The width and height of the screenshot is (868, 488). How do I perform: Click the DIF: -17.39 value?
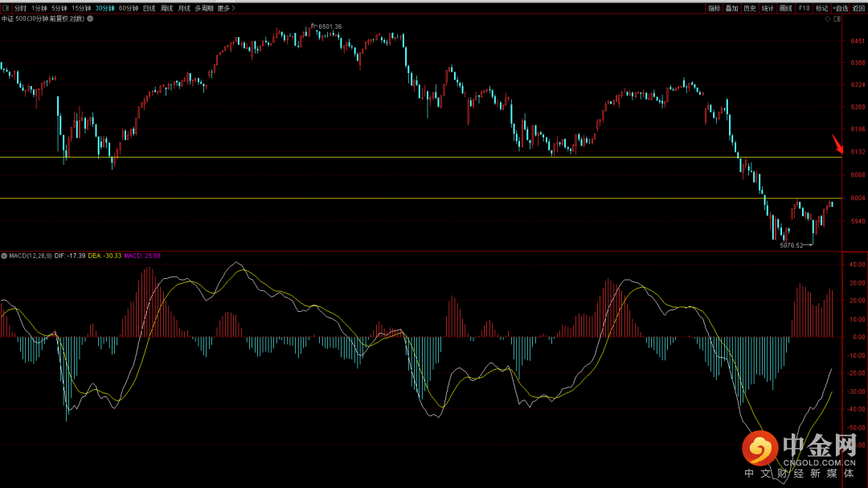coord(70,256)
